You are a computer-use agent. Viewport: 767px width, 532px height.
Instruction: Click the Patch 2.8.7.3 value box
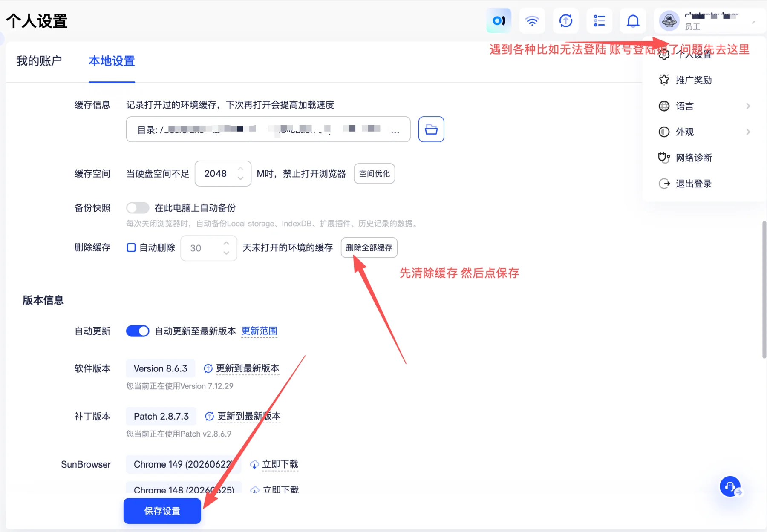[x=161, y=416]
